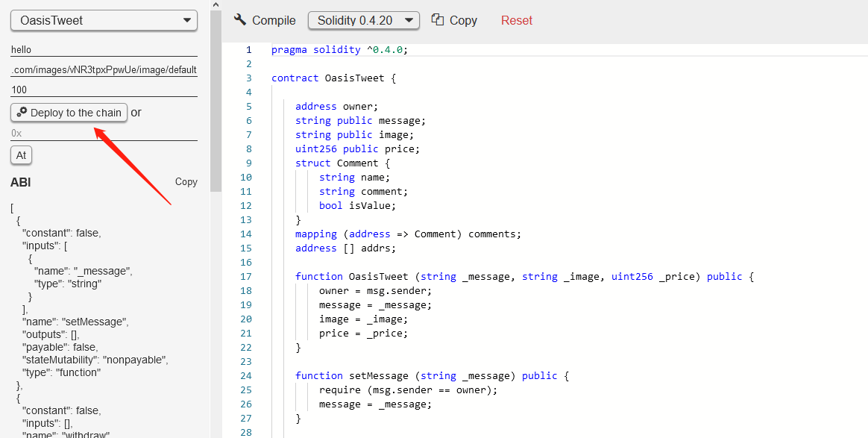Click the Copy button beside the compiler version

[454, 20]
